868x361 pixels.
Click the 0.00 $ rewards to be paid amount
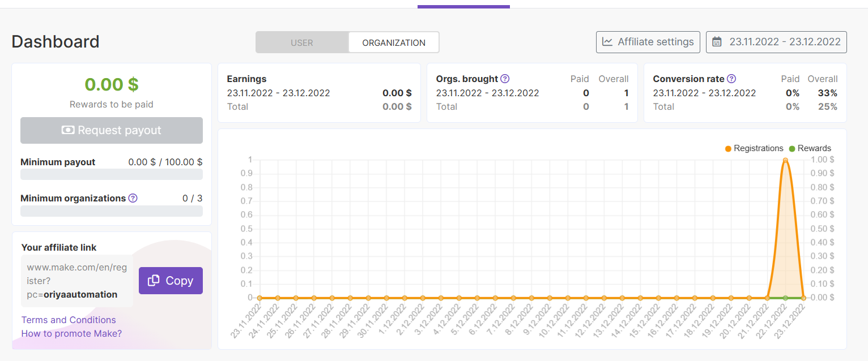tap(112, 84)
